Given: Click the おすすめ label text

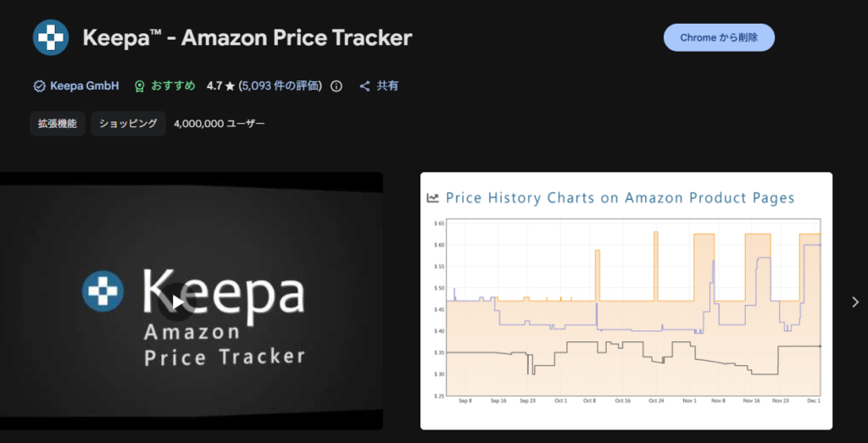Looking at the screenshot, I should coord(174,86).
